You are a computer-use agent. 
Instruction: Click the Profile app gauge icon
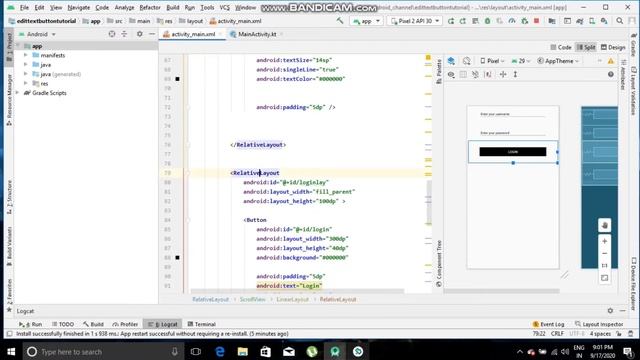tap(512, 21)
